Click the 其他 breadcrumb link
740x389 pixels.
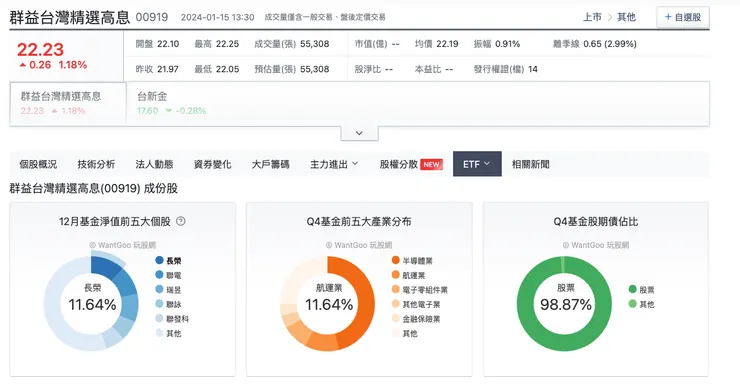coord(626,17)
